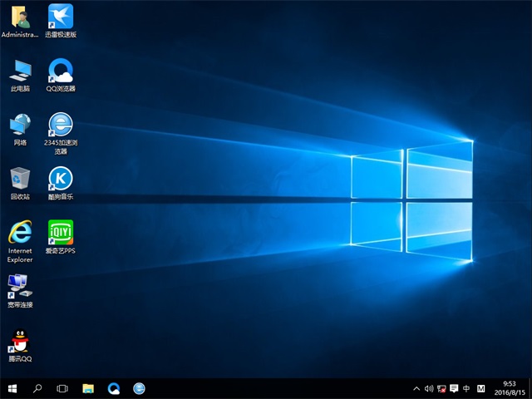Open the clock showing 9:53

(509, 388)
